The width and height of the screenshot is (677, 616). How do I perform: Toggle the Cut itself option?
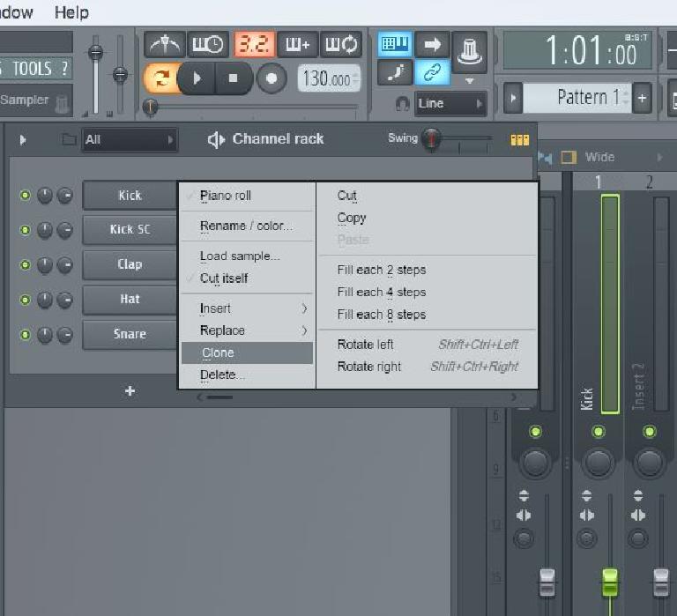coord(247,278)
